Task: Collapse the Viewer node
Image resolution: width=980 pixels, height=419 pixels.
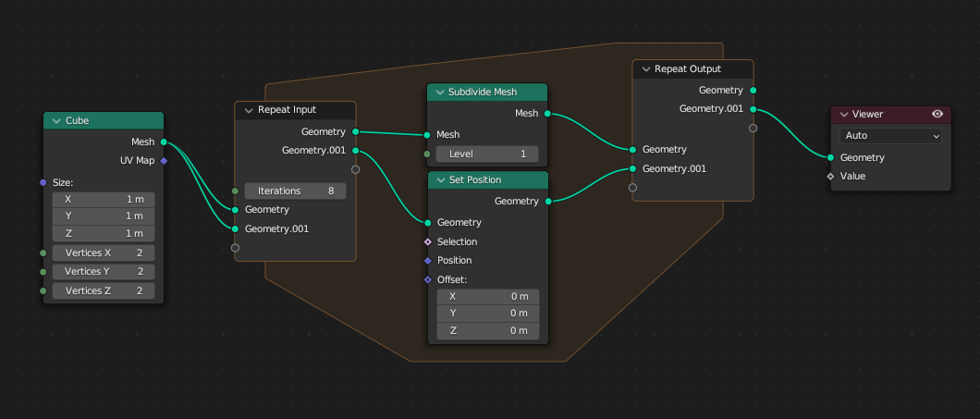Action: pos(843,114)
